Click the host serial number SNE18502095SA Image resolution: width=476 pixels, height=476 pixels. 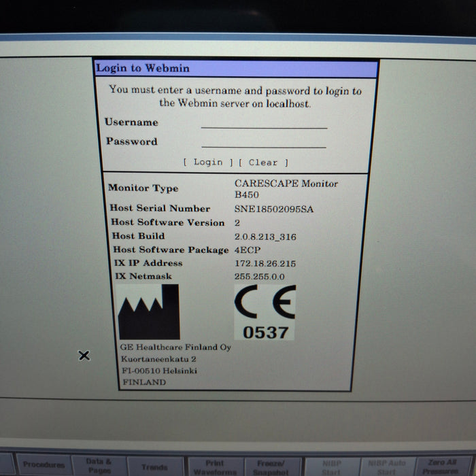pyautogui.click(x=274, y=209)
